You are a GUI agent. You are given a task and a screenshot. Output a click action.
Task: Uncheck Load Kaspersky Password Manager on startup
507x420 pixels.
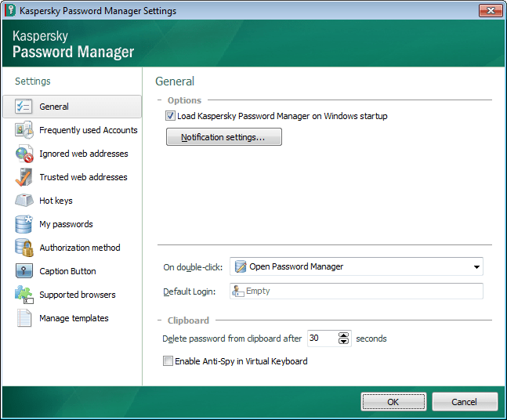pos(170,116)
